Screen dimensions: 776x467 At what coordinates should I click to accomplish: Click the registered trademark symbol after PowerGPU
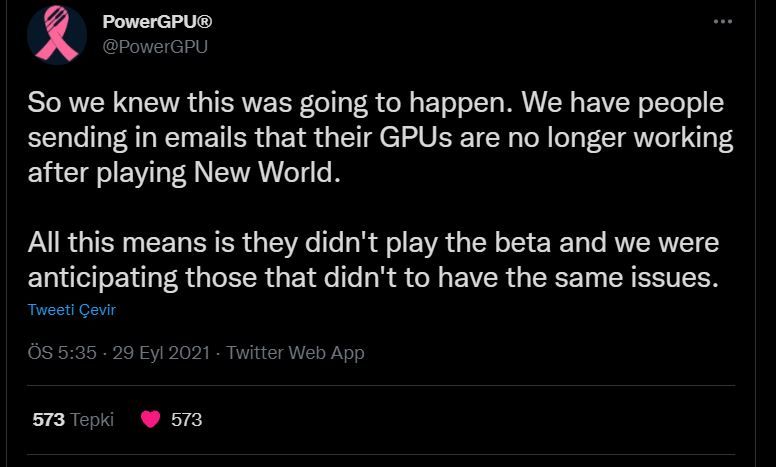(x=204, y=22)
